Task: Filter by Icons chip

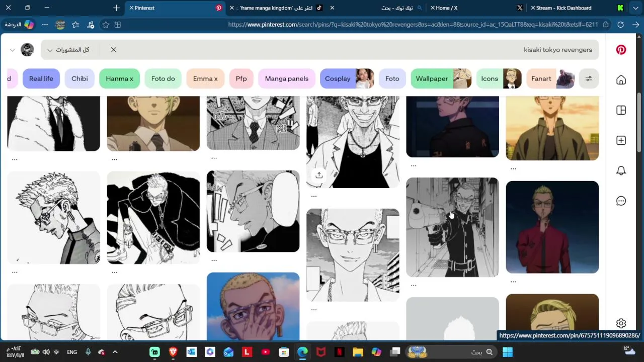Action: [499, 78]
